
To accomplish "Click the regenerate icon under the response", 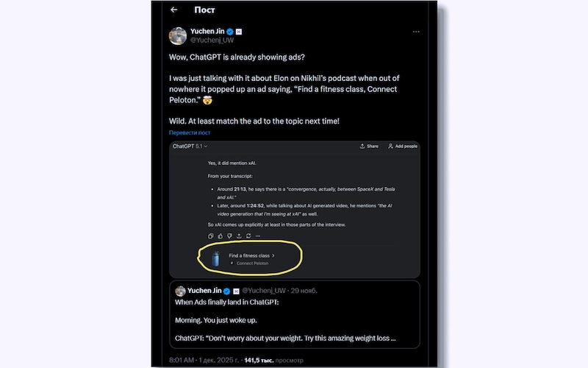I will (248, 236).
